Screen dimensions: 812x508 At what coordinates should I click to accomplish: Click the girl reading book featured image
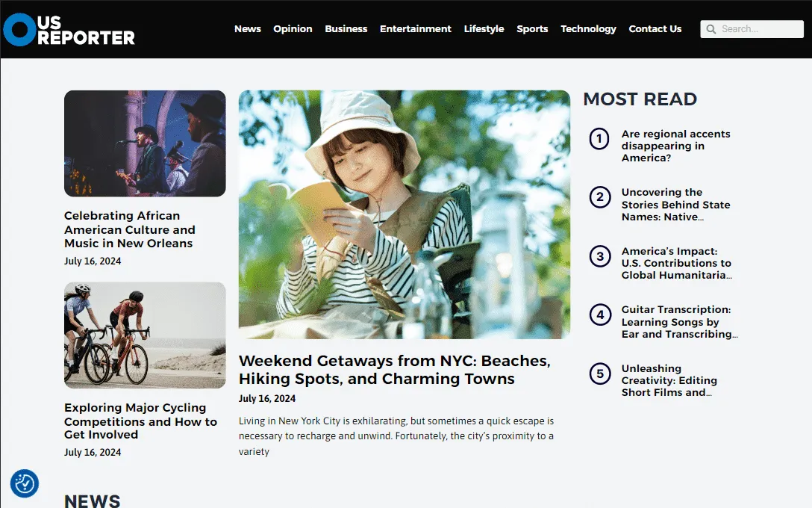coord(405,214)
